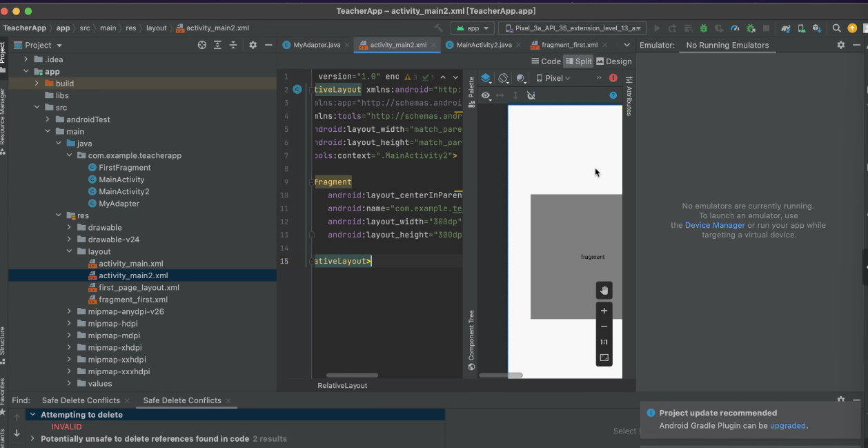Click horizontal scrollbar under design preview
Image resolution: width=868 pixels, height=448 pixels.
[x=500, y=375]
